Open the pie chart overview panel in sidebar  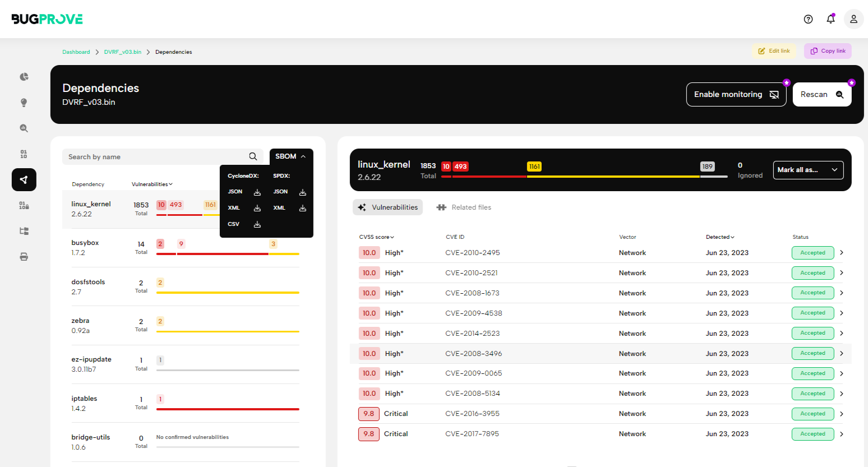[24, 76]
